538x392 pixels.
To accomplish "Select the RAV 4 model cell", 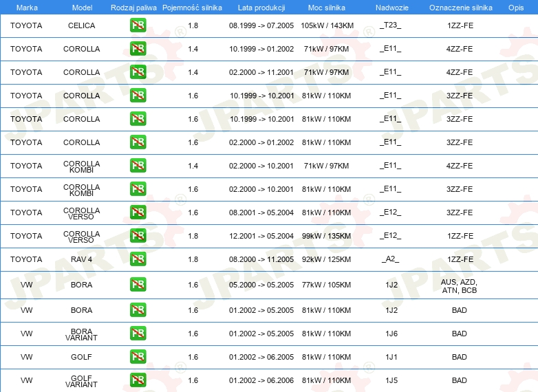I will [82, 259].
